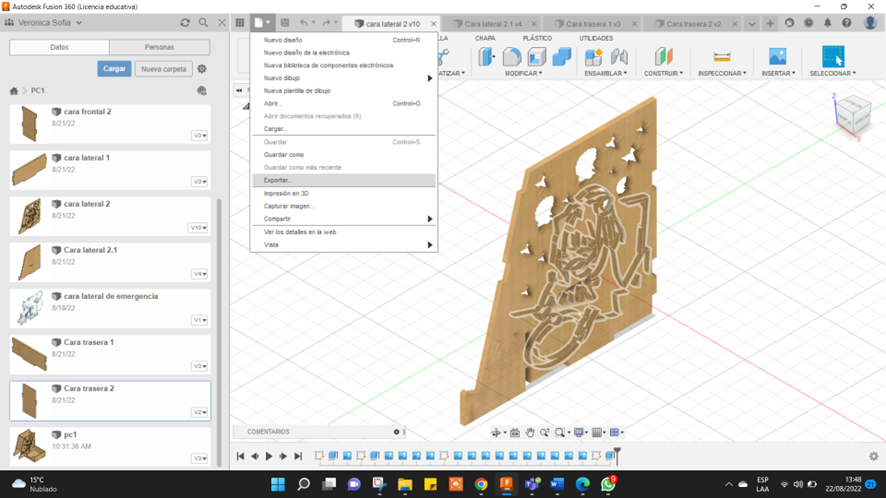Switch to the Cara trasera 1 v3 tab
This screenshot has width=886, height=498.
click(x=593, y=24)
